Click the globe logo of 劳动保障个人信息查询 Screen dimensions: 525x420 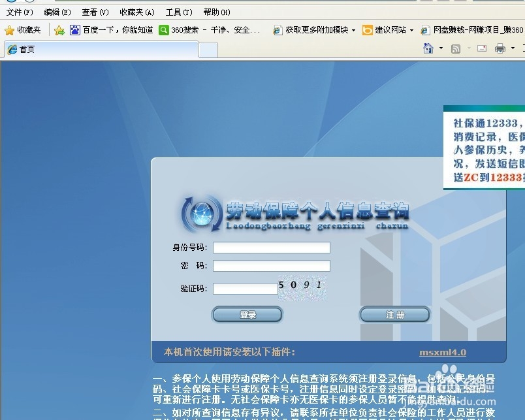(x=202, y=214)
